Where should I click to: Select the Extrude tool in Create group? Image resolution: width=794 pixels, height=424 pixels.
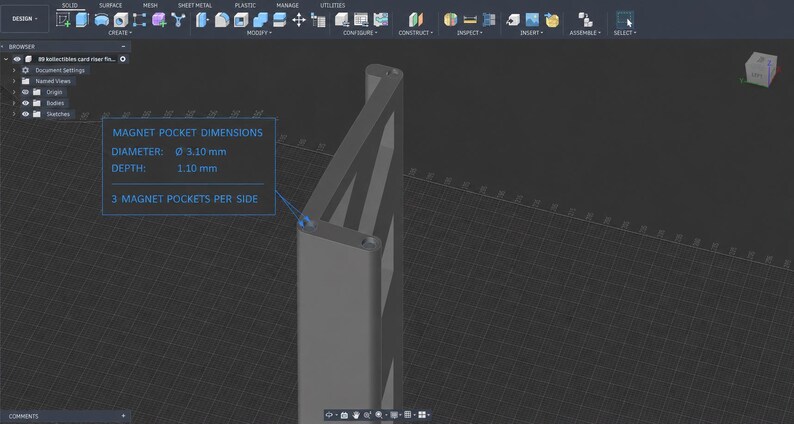(x=82, y=20)
